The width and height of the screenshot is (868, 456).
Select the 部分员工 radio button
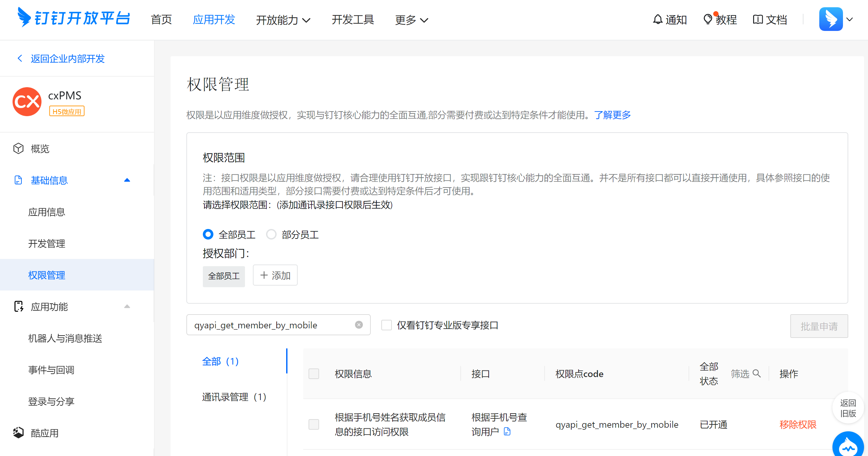coord(271,234)
